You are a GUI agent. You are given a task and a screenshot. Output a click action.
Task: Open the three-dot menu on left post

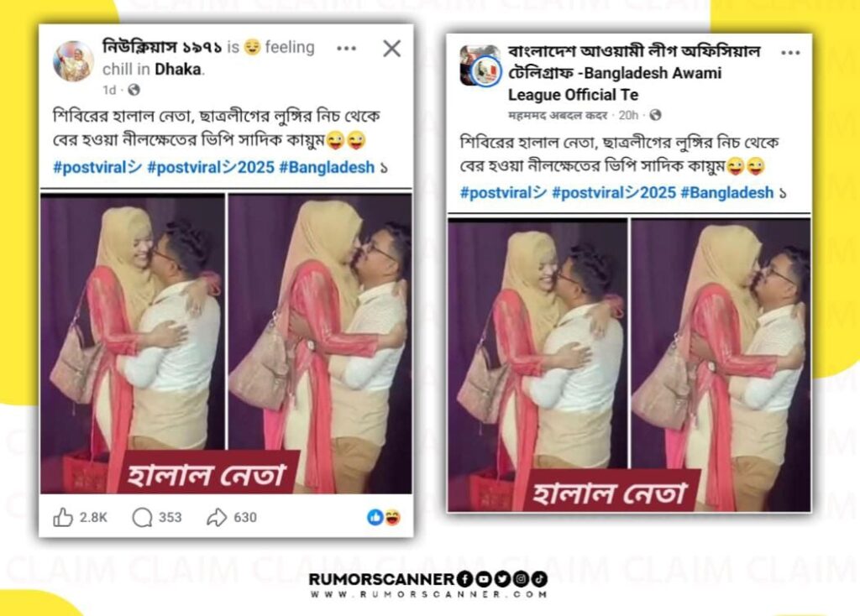click(x=346, y=48)
